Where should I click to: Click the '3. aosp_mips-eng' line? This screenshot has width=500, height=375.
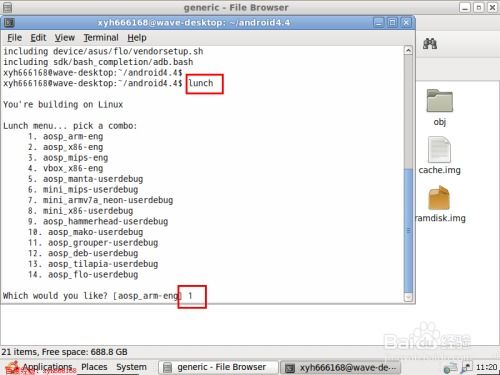click(68, 158)
